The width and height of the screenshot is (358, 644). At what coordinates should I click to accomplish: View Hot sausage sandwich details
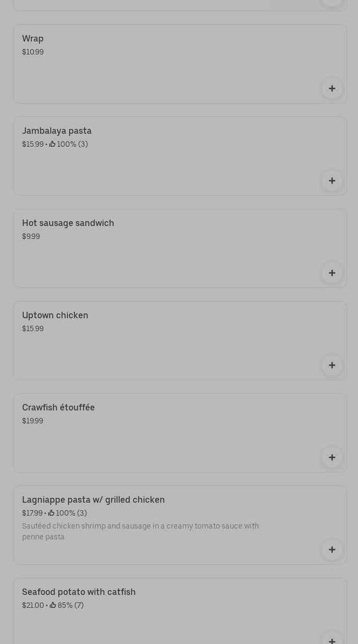point(68,223)
